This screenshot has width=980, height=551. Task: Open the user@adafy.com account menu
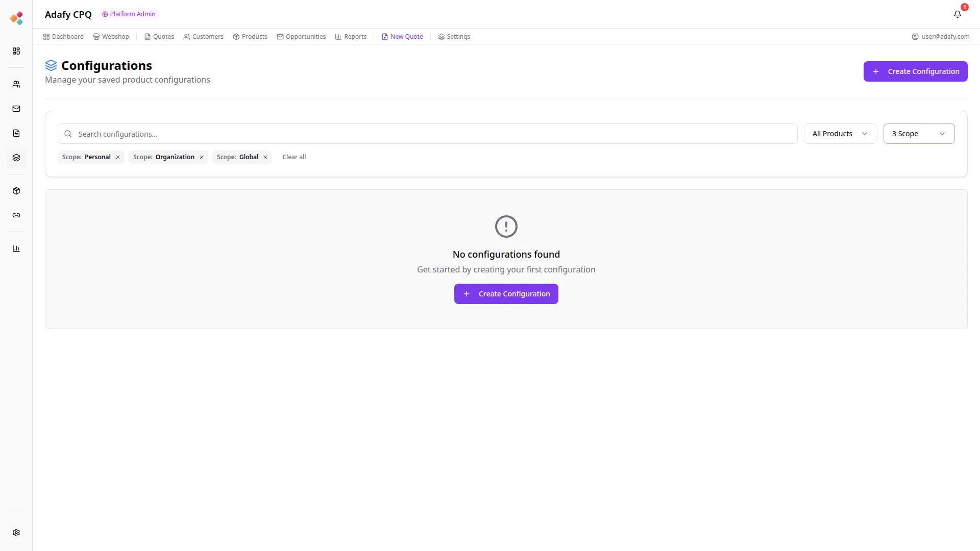[940, 37]
